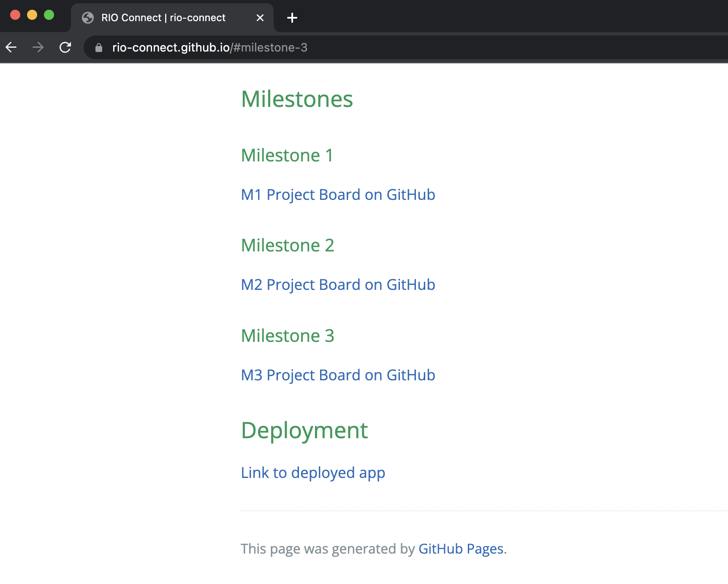728x584 pixels.
Task: Open M1 Project Board on GitHub link
Action: point(338,195)
